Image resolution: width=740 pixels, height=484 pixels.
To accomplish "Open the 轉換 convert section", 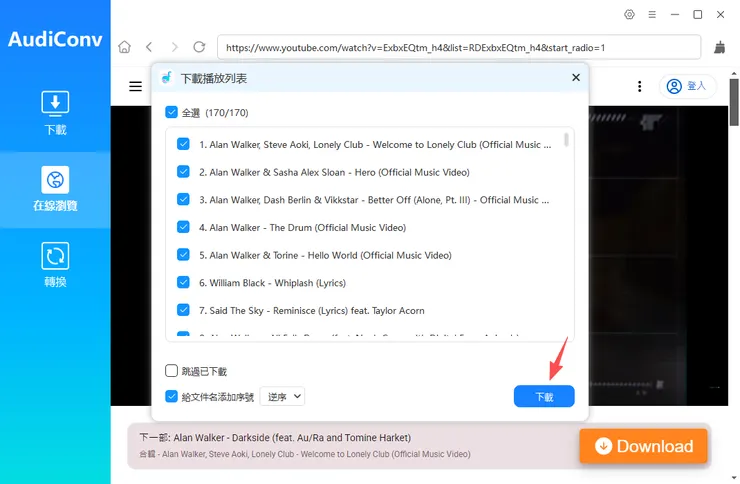I will (x=55, y=265).
